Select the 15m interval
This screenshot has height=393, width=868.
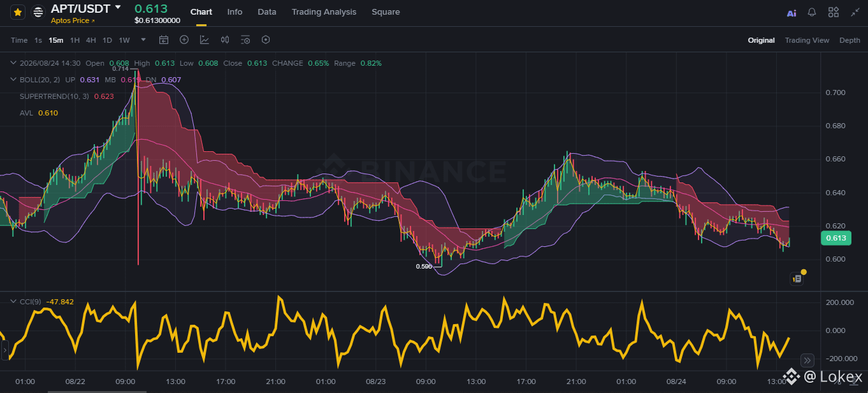pos(56,40)
